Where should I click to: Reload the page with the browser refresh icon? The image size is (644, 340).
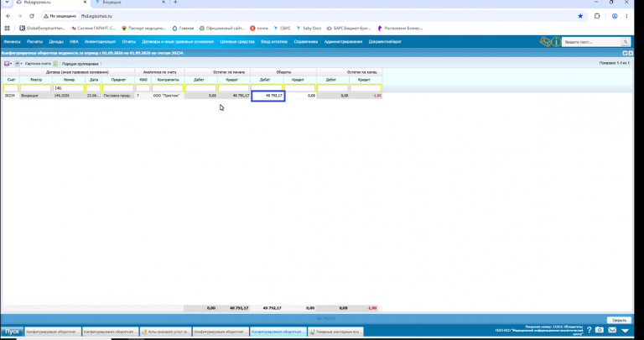(32, 16)
